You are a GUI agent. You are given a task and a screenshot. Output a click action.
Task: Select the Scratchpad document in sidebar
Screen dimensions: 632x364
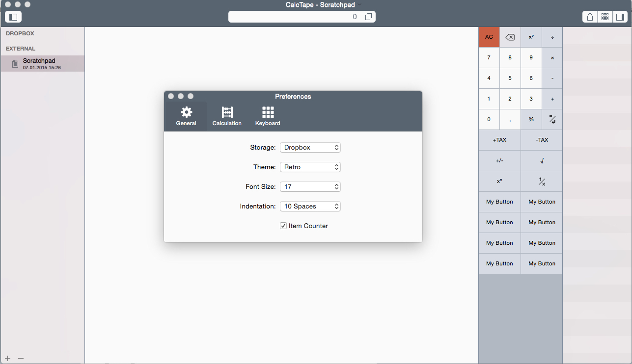(42, 64)
